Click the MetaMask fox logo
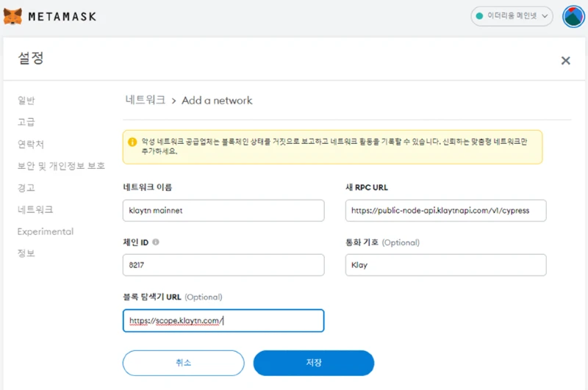588x390 pixels. click(12, 16)
